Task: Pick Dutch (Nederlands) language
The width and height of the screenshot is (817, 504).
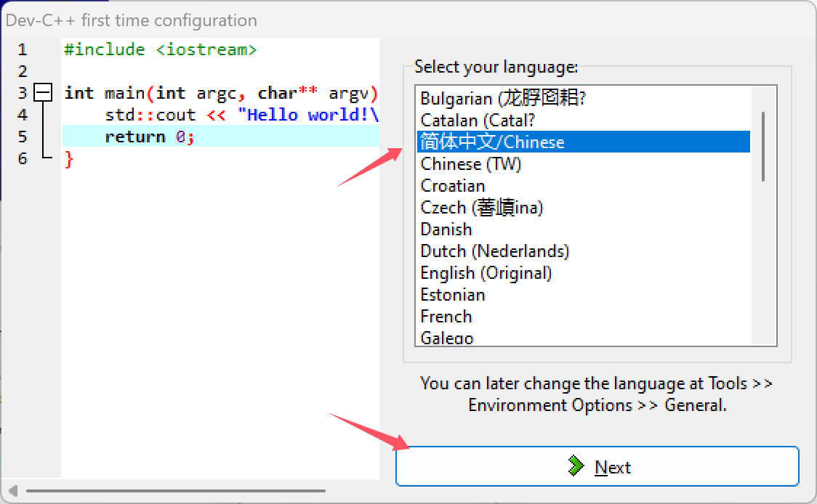Action: coord(584,251)
